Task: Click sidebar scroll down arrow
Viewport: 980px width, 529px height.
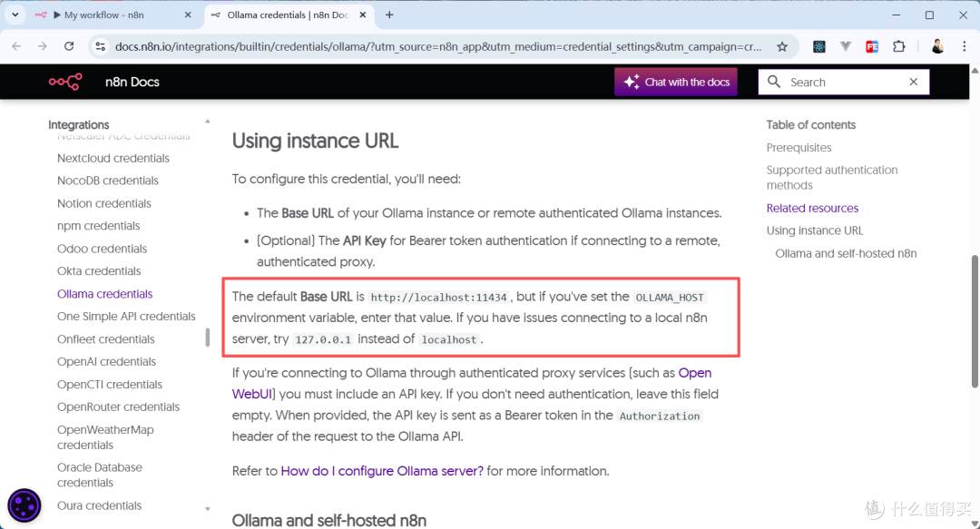Action: coord(208,509)
